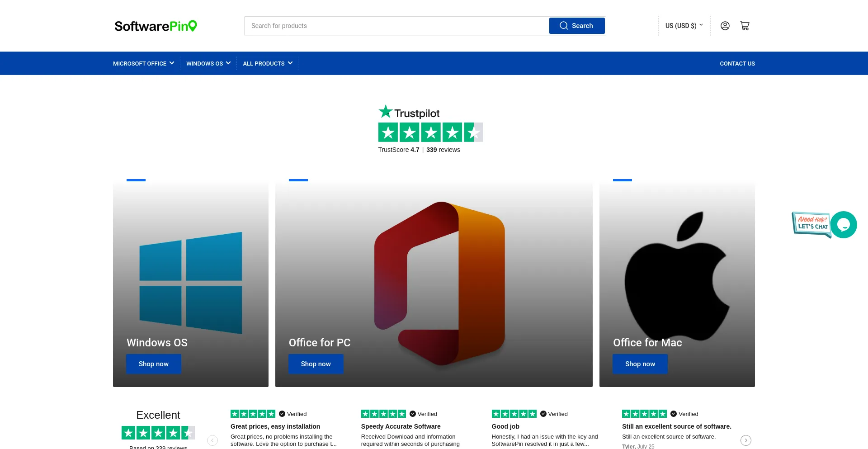Click the 'Excellent' rating heading
The image size is (868, 449).
[158, 415]
